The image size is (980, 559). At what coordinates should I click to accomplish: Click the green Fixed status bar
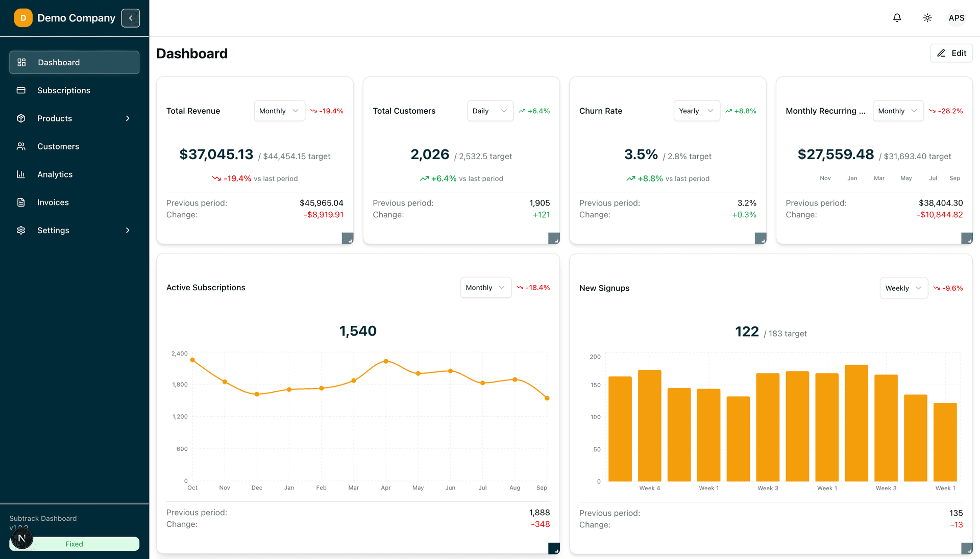(74, 544)
